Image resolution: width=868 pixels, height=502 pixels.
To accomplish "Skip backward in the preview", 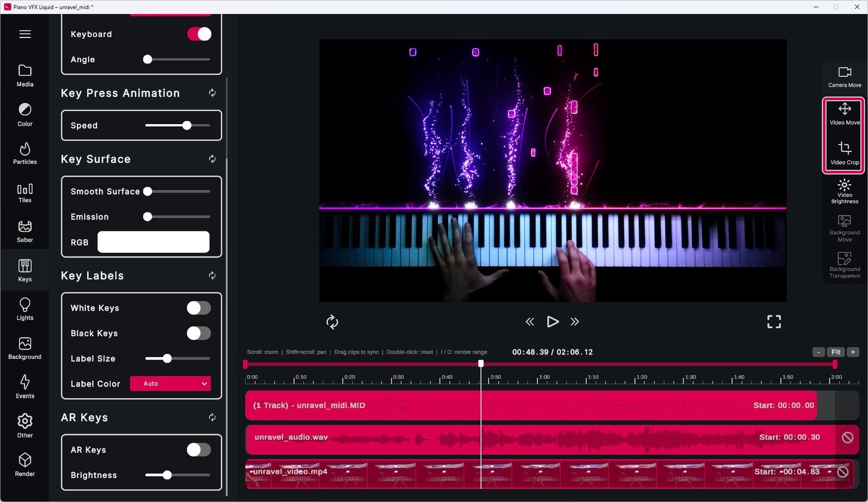I will (x=530, y=322).
